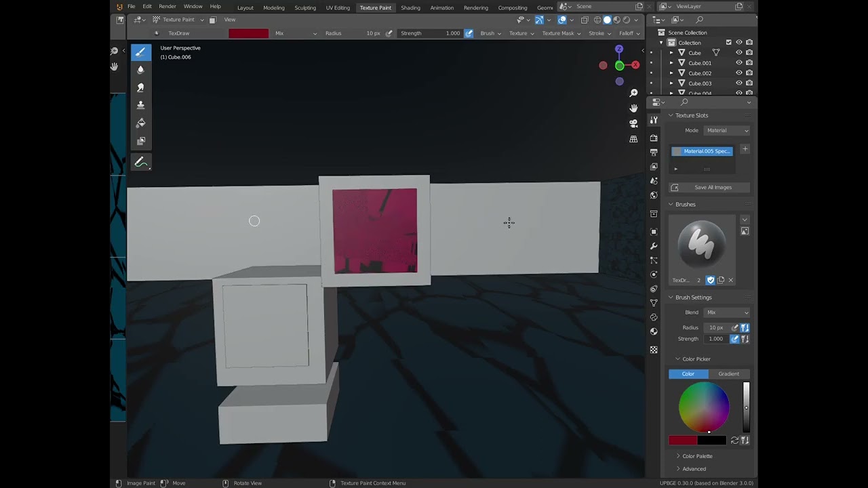Select the Clone stamp tool
Image resolution: width=868 pixels, height=488 pixels.
tap(140, 105)
